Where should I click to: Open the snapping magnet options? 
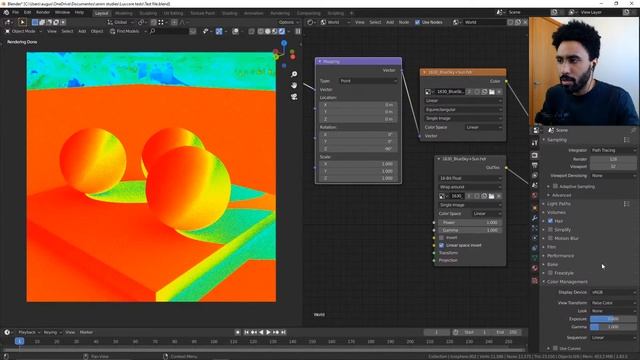[x=154, y=22]
